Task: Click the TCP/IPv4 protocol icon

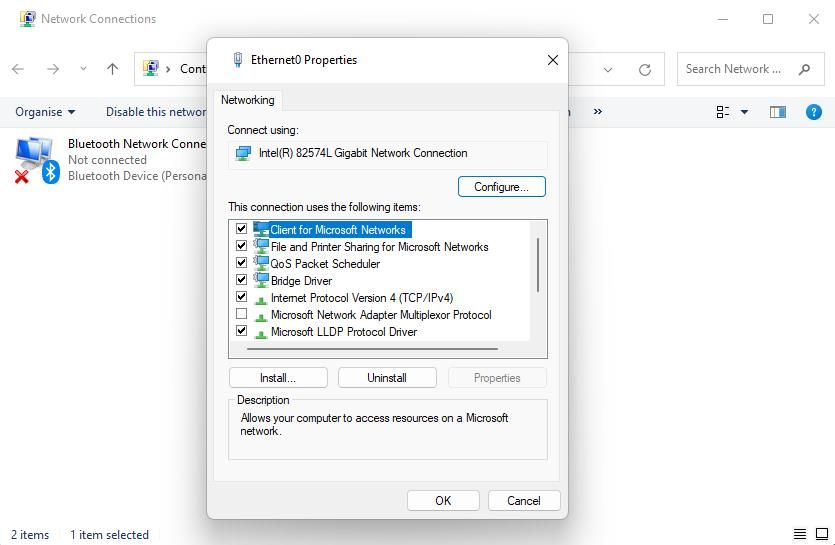Action: pos(260,299)
